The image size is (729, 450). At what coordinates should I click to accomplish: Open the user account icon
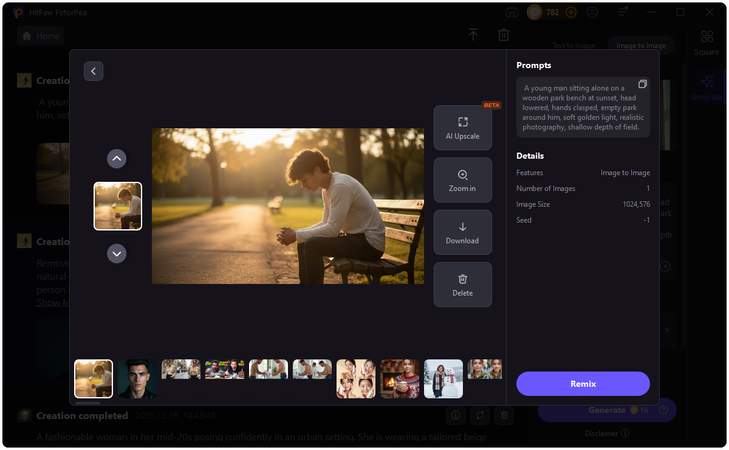click(592, 13)
